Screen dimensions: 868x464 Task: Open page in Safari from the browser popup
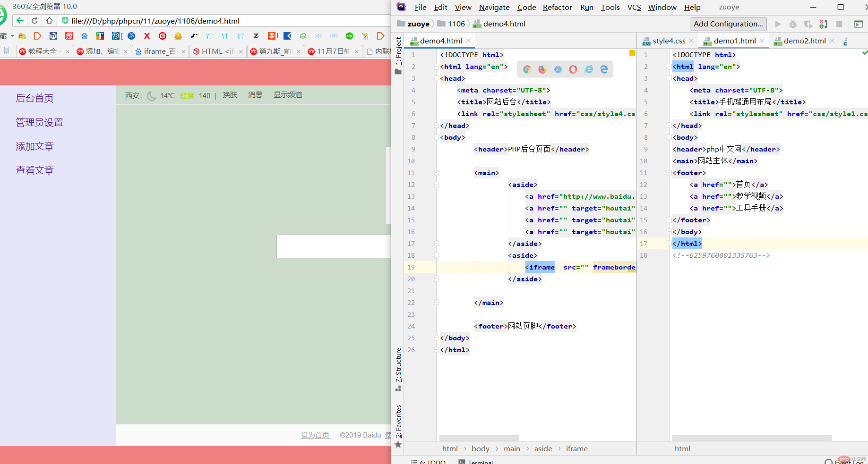(x=558, y=69)
